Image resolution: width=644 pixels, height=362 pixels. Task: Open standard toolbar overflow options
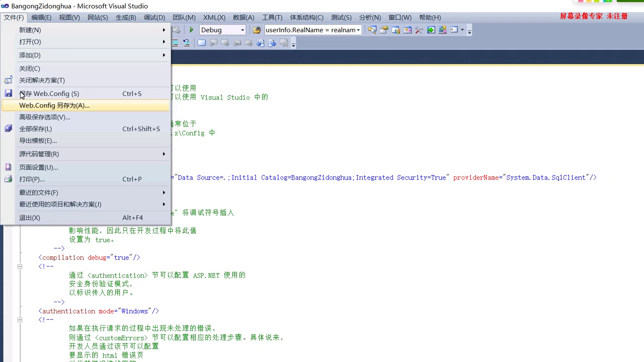coord(469,31)
